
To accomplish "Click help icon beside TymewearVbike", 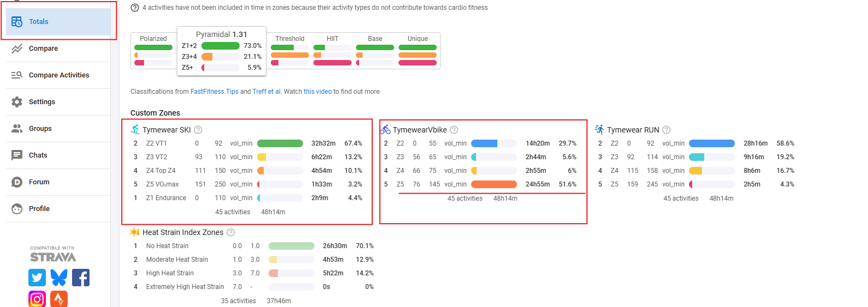I will pos(454,130).
